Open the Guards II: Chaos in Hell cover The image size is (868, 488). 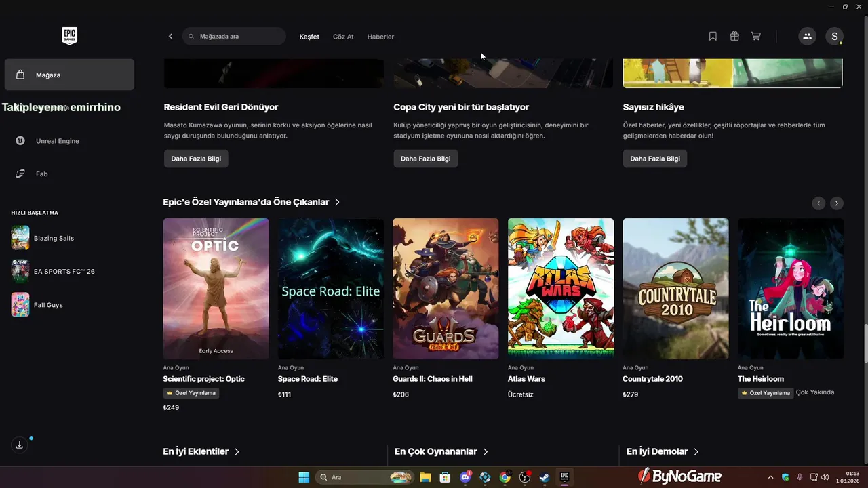point(446,289)
